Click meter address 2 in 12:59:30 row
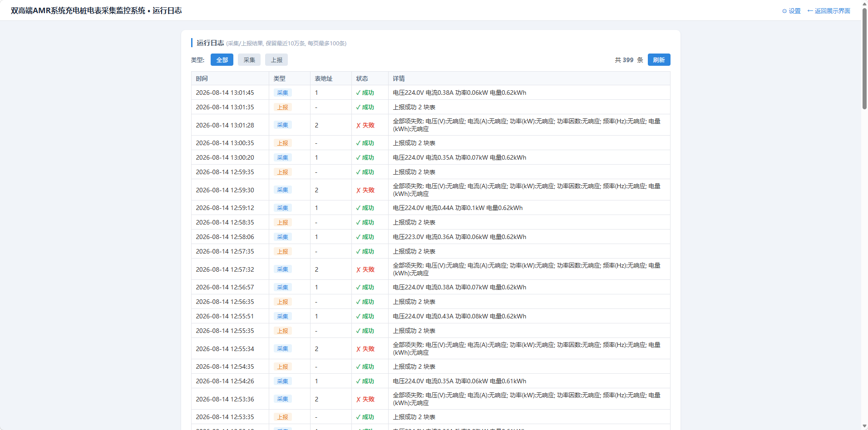Screen dimensions: 868x430 point(316,190)
